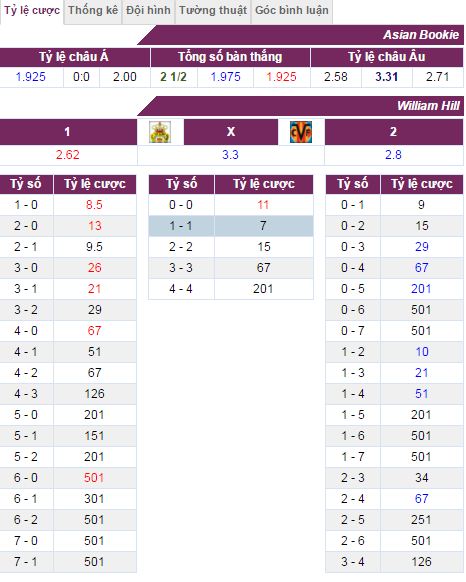
Task: Open the Tường thuật tab
Action: point(213,10)
